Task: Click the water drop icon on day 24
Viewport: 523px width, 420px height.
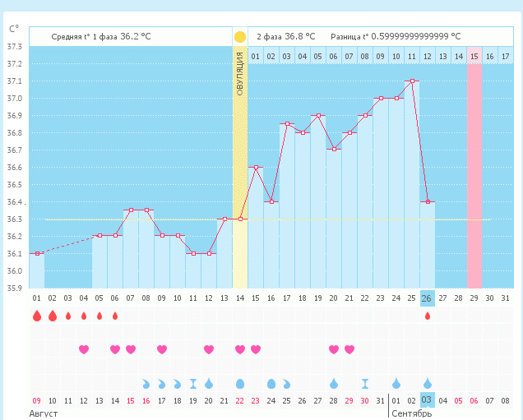Action: [396, 383]
